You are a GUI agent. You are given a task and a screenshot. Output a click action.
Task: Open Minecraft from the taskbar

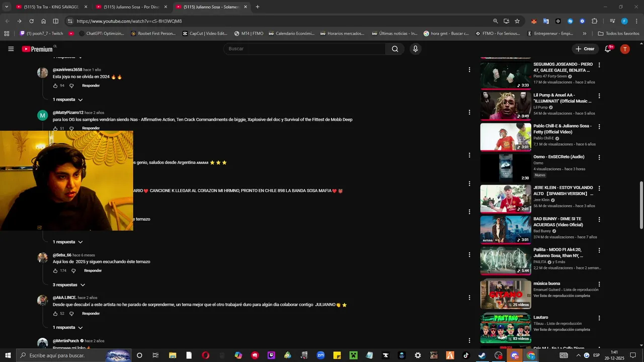click(x=353, y=355)
